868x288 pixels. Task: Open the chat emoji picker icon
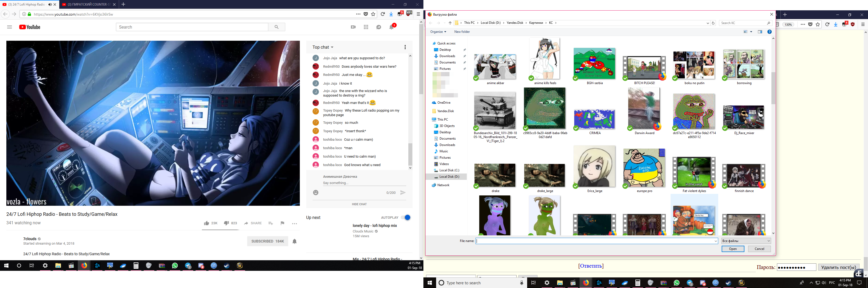click(x=315, y=193)
